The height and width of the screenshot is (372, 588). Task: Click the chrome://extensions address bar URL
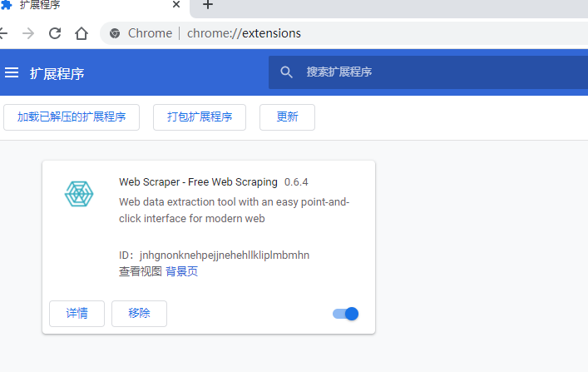pyautogui.click(x=244, y=33)
